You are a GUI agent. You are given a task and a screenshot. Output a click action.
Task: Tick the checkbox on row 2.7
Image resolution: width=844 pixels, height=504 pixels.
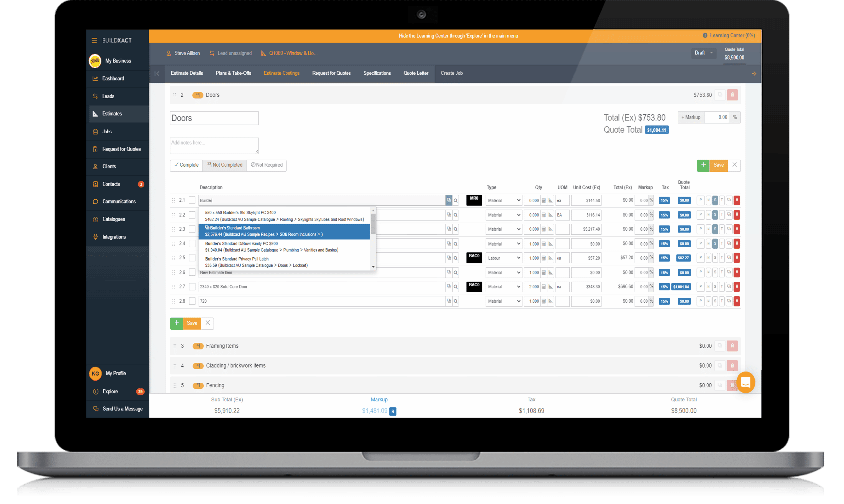tap(192, 287)
